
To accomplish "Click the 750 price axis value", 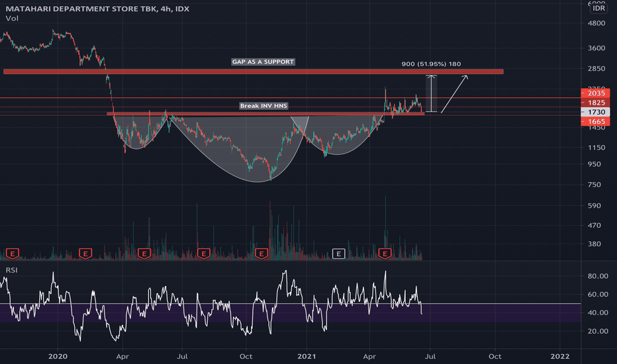I will pyautogui.click(x=594, y=185).
